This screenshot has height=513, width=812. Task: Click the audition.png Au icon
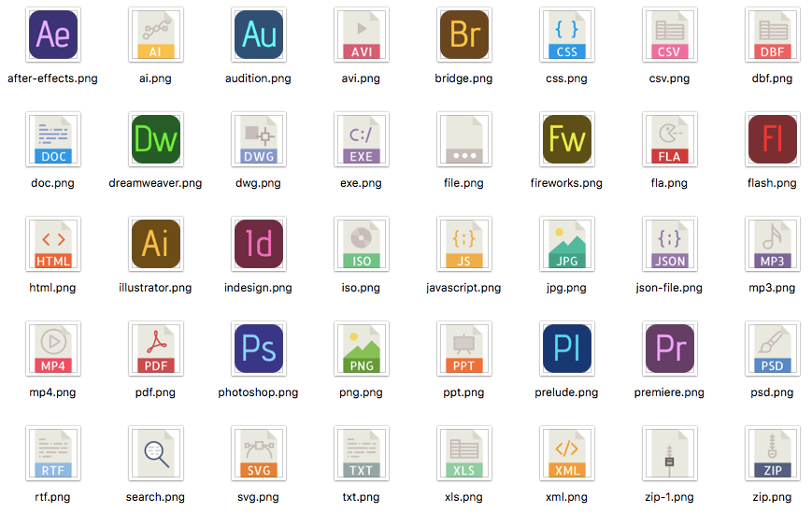pos(258,36)
